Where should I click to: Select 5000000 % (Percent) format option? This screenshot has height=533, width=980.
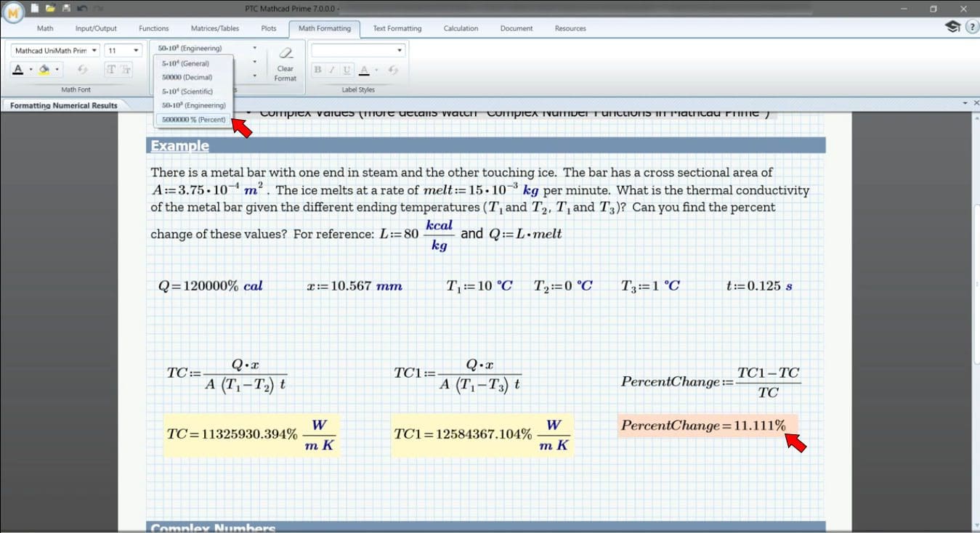195,119
